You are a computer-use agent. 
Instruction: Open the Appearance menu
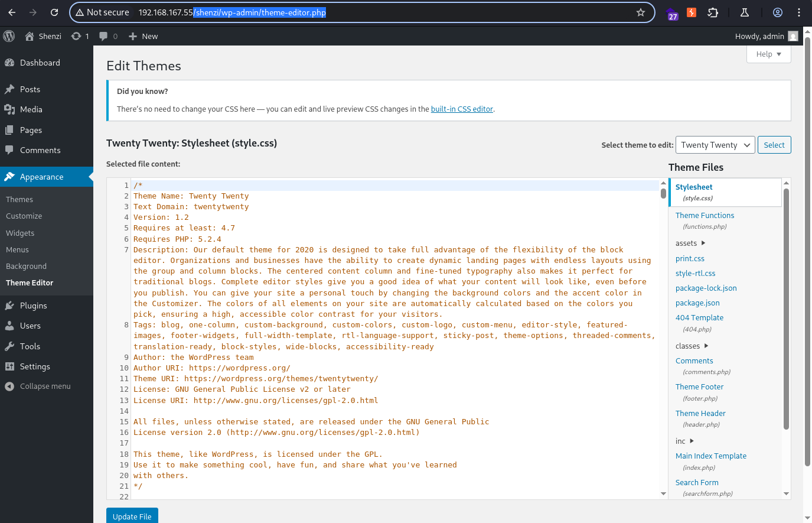tap(47, 177)
